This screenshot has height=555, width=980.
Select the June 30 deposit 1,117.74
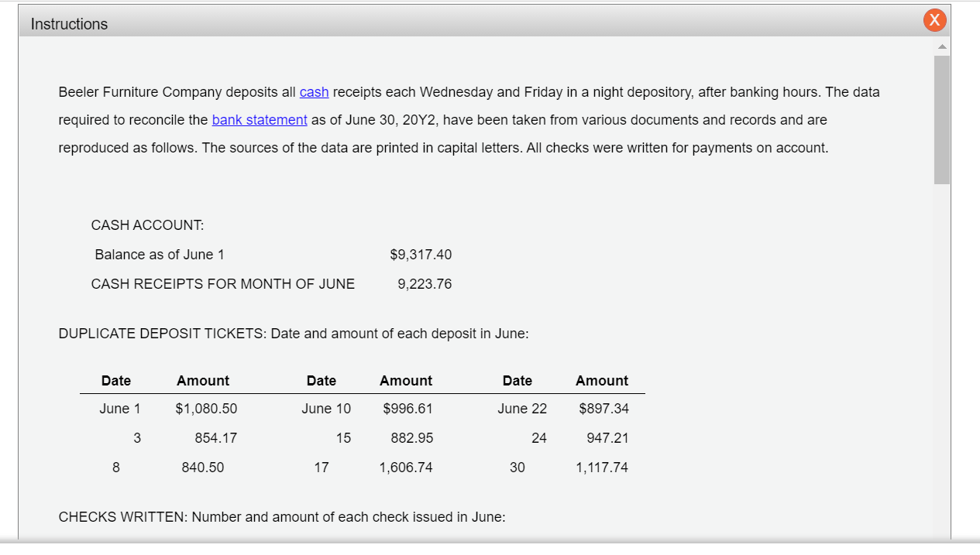[x=602, y=468]
